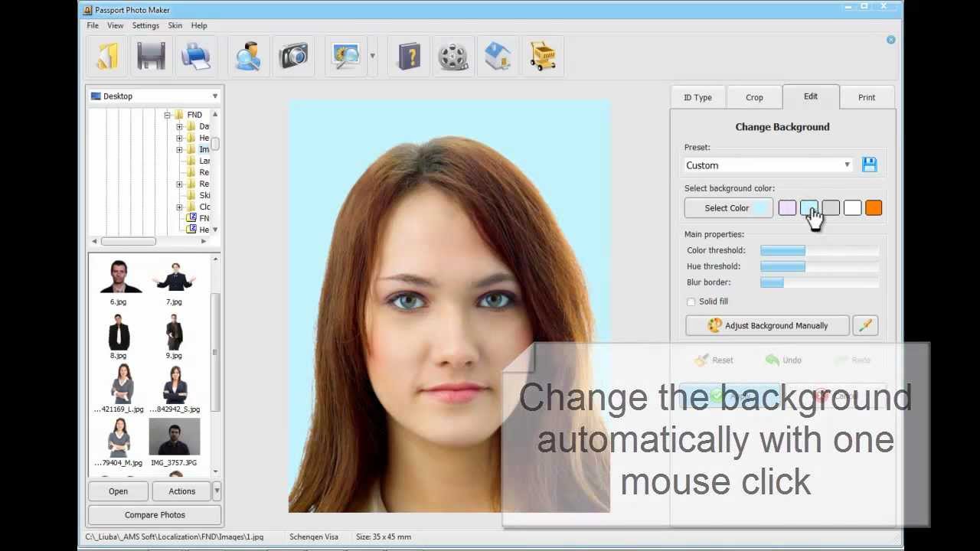This screenshot has width=980, height=551.
Task: Choose the light blue background swatch
Action: pyautogui.click(x=808, y=208)
